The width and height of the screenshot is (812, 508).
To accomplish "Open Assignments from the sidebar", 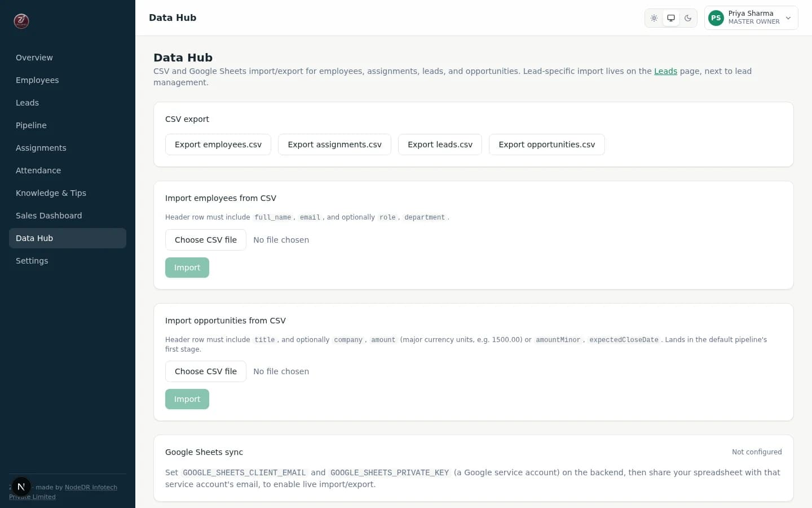I will (x=68, y=148).
